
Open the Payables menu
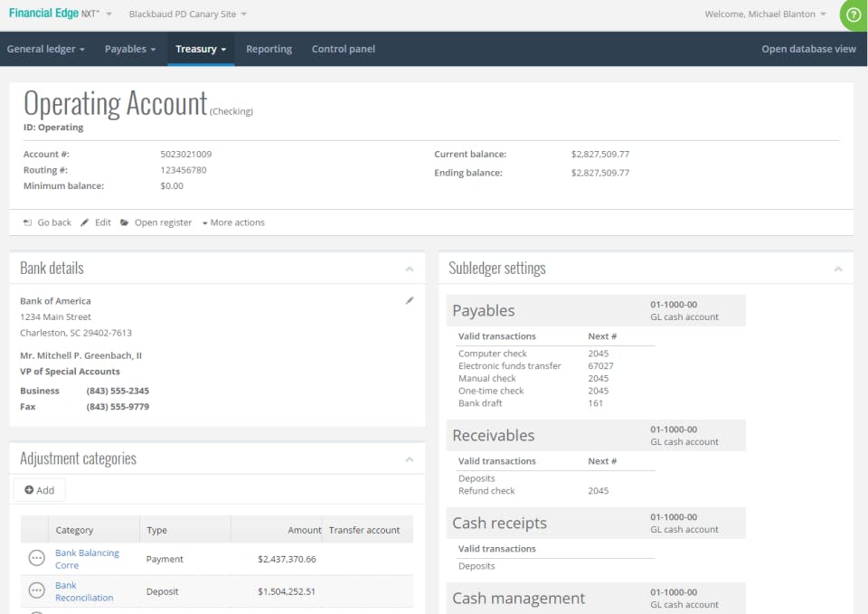click(x=130, y=49)
